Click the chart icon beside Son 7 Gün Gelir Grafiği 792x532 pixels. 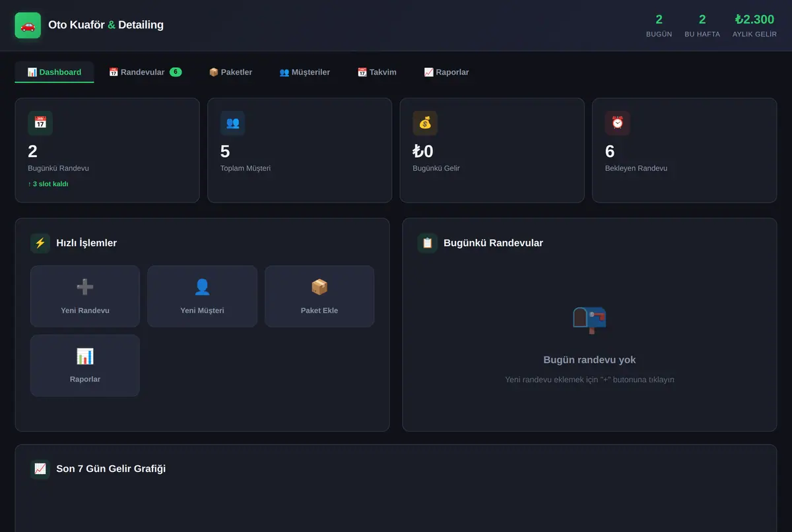40,469
